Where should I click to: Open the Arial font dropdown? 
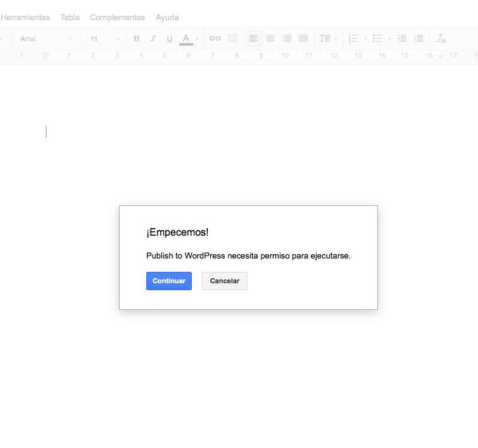point(46,39)
